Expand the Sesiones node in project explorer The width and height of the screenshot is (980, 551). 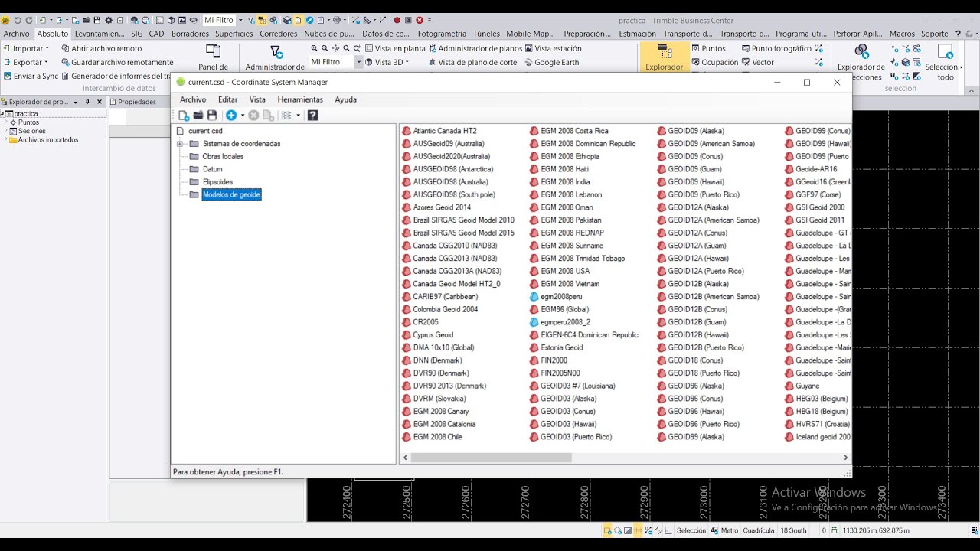pos(6,131)
